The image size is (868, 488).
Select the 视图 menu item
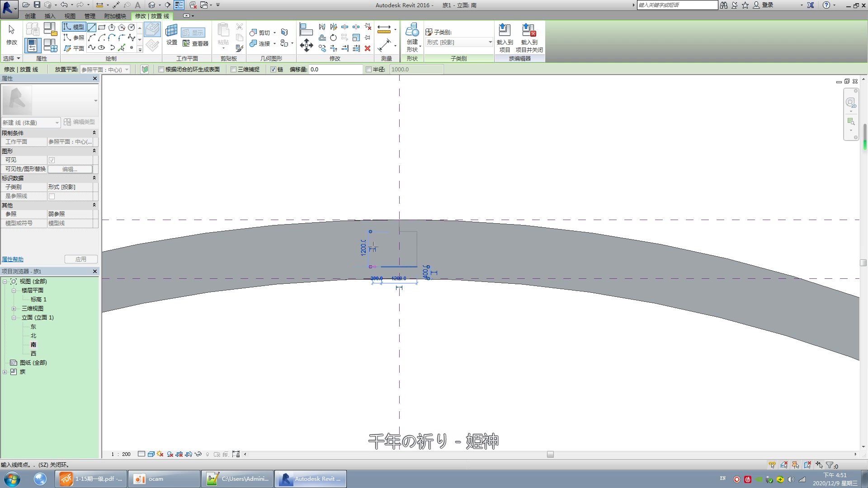[x=70, y=16]
